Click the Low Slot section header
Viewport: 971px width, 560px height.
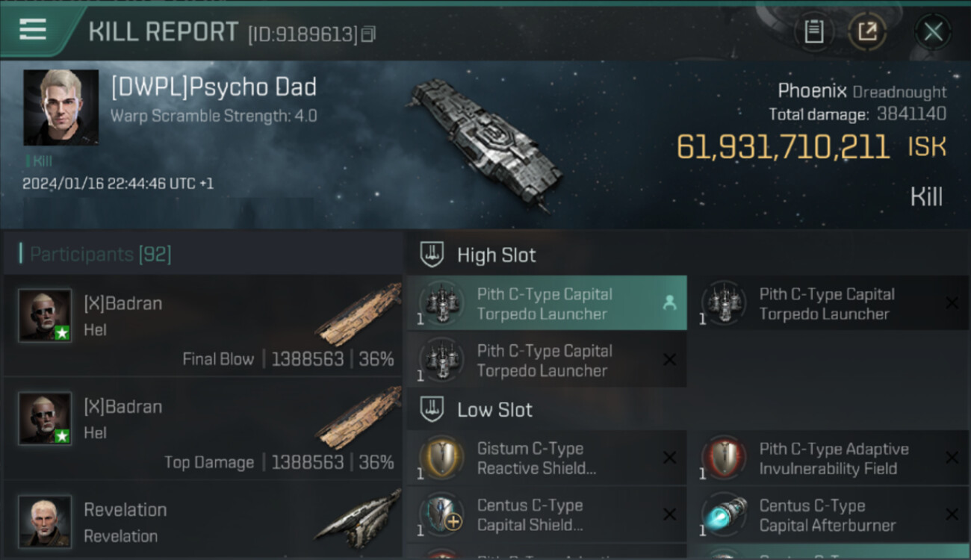coord(494,410)
